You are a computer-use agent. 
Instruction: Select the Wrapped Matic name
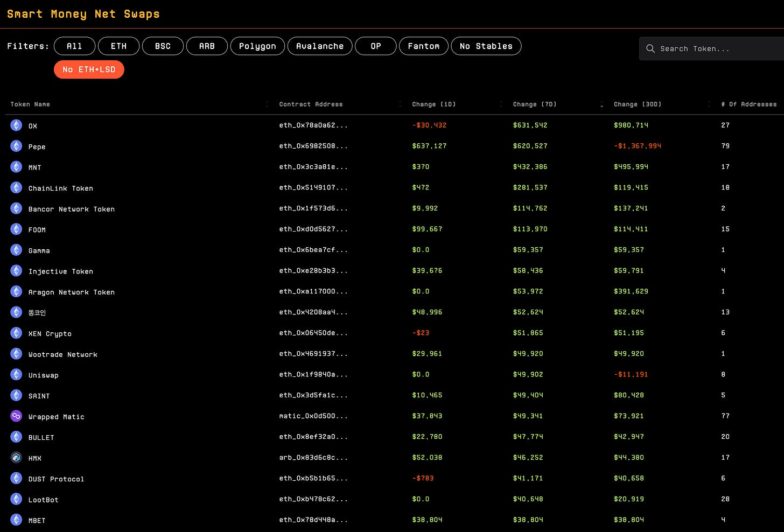(57, 417)
